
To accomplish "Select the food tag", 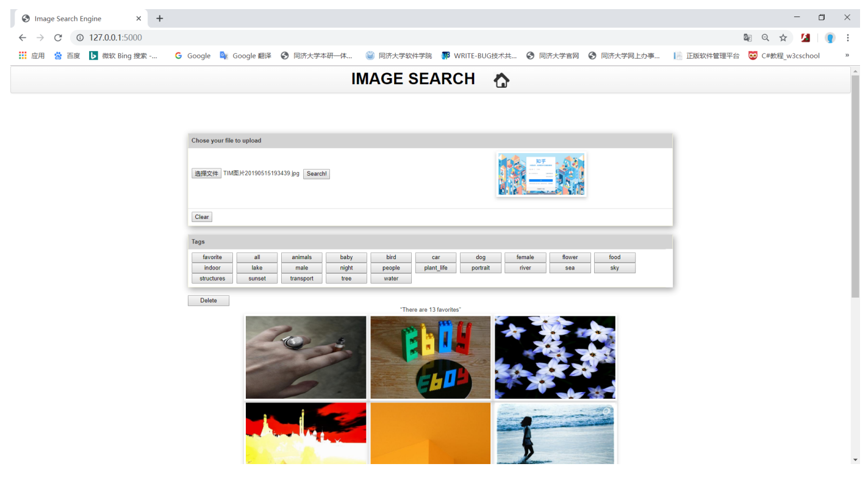I will (x=615, y=257).
